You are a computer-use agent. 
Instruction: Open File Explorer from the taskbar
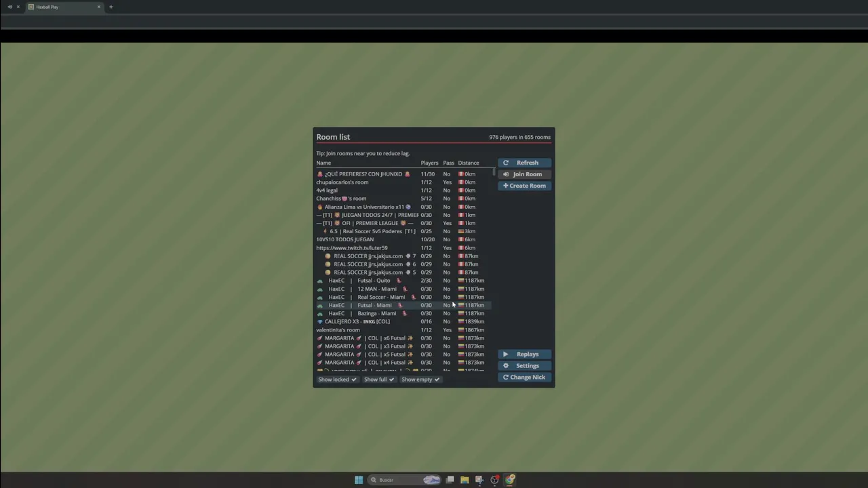click(x=465, y=480)
